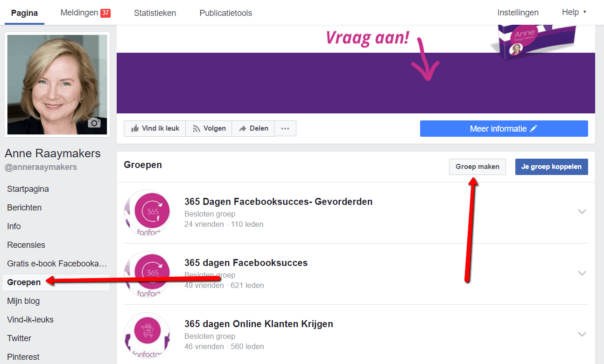Open the Publicatietools tab
Image resolution: width=604 pixels, height=364 pixels.
(x=226, y=13)
